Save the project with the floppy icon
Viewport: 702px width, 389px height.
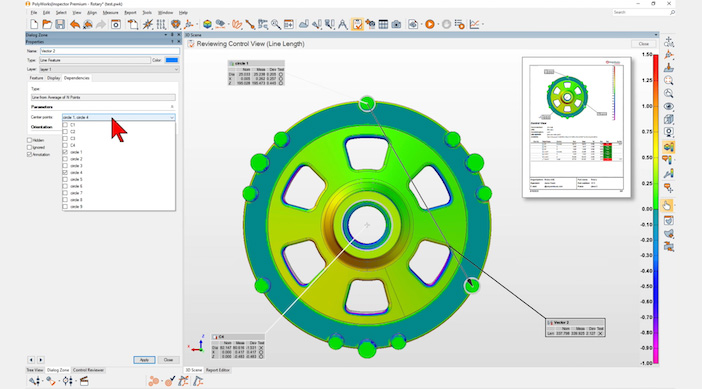click(60, 24)
